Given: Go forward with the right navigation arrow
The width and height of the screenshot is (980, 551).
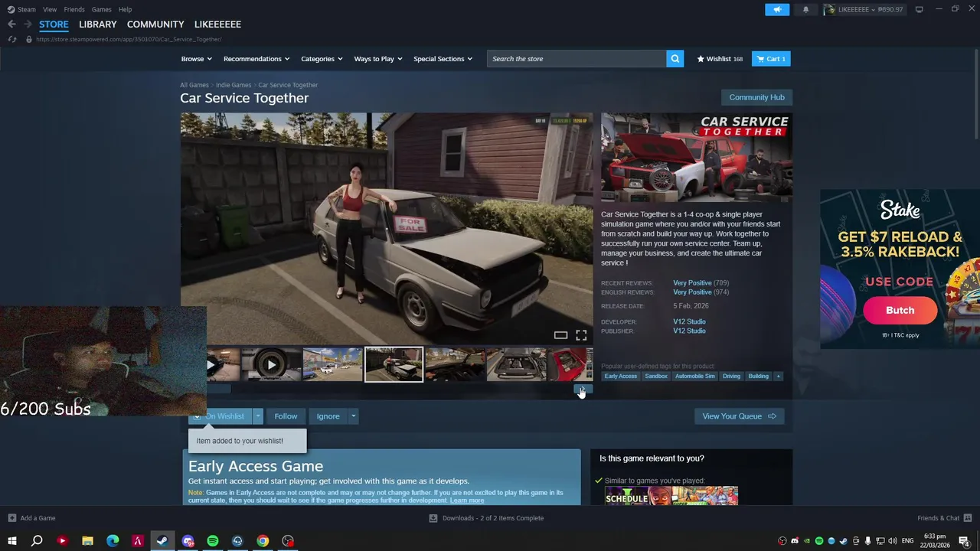Looking at the screenshot, I should tap(28, 24).
